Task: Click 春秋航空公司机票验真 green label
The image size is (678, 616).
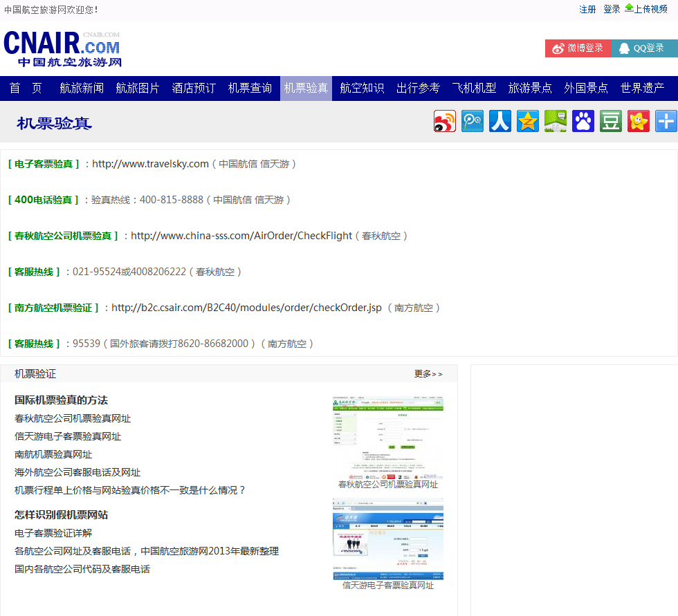Action: click(63, 236)
